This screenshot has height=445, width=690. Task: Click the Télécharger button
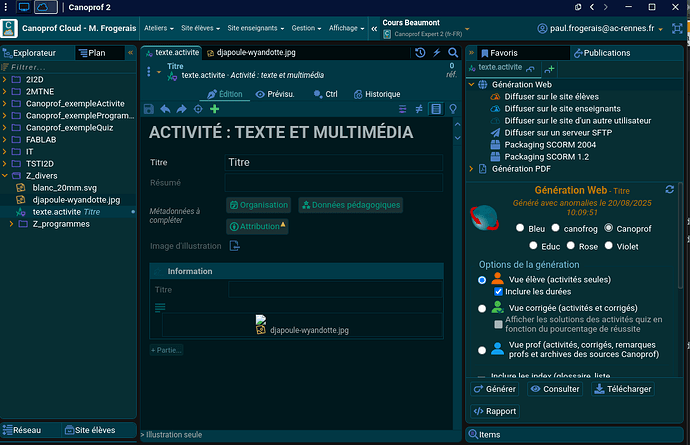(x=625, y=389)
